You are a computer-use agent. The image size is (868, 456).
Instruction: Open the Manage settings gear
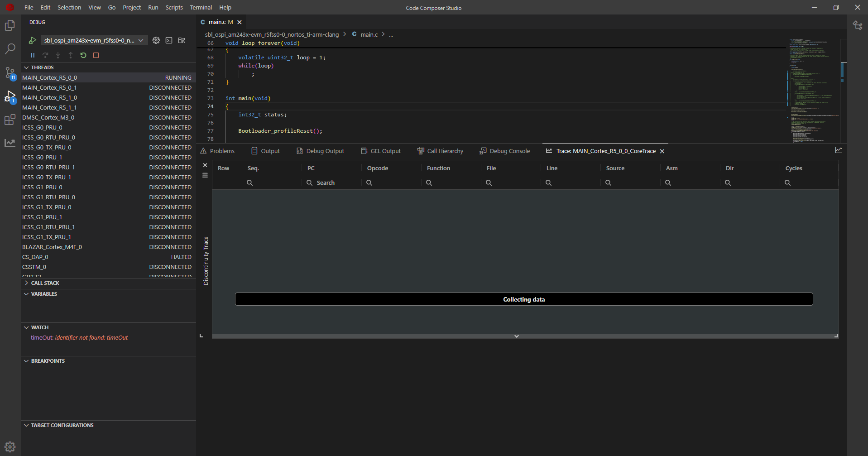10,447
